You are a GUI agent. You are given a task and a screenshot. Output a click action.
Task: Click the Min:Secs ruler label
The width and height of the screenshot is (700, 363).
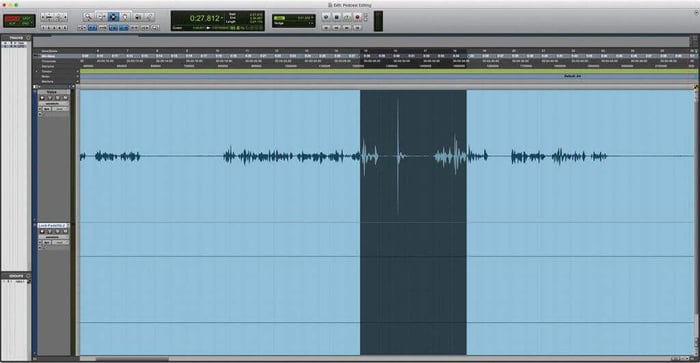coord(49,56)
